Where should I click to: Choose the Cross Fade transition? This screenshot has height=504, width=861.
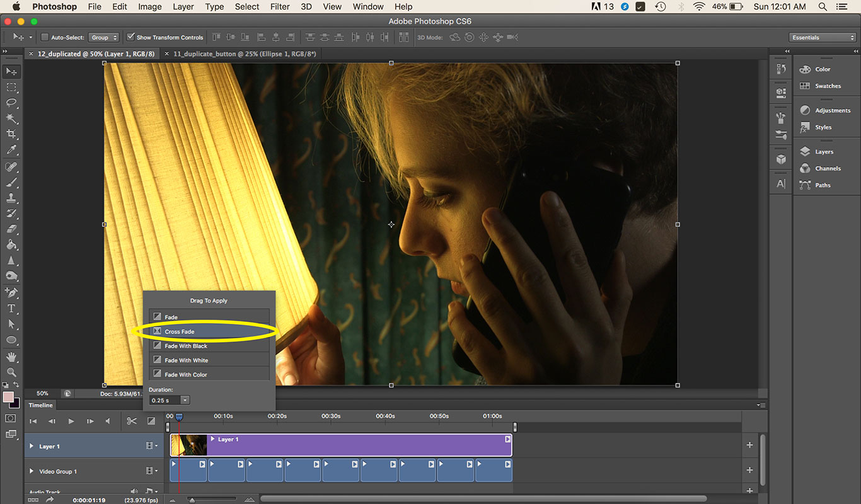pos(209,331)
